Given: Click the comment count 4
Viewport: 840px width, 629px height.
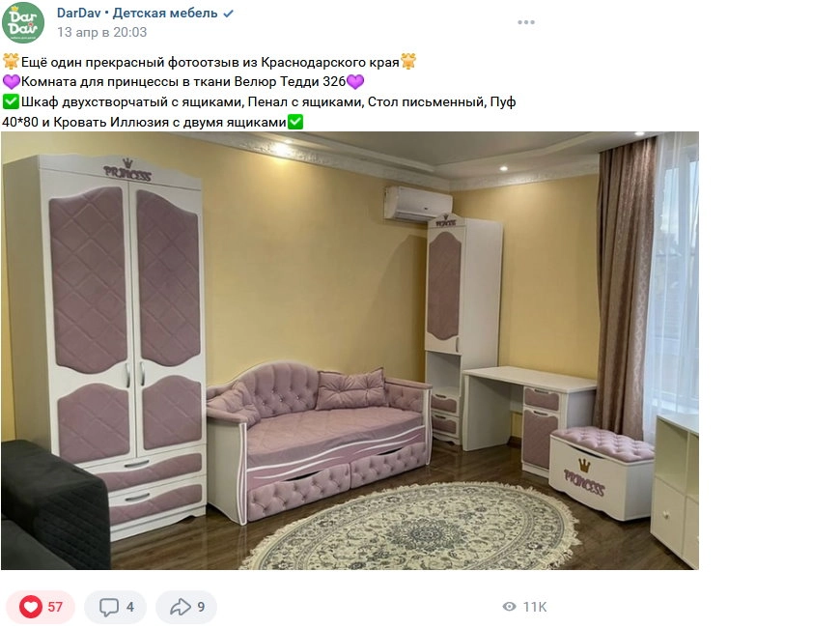Looking at the screenshot, I should coord(130,607).
